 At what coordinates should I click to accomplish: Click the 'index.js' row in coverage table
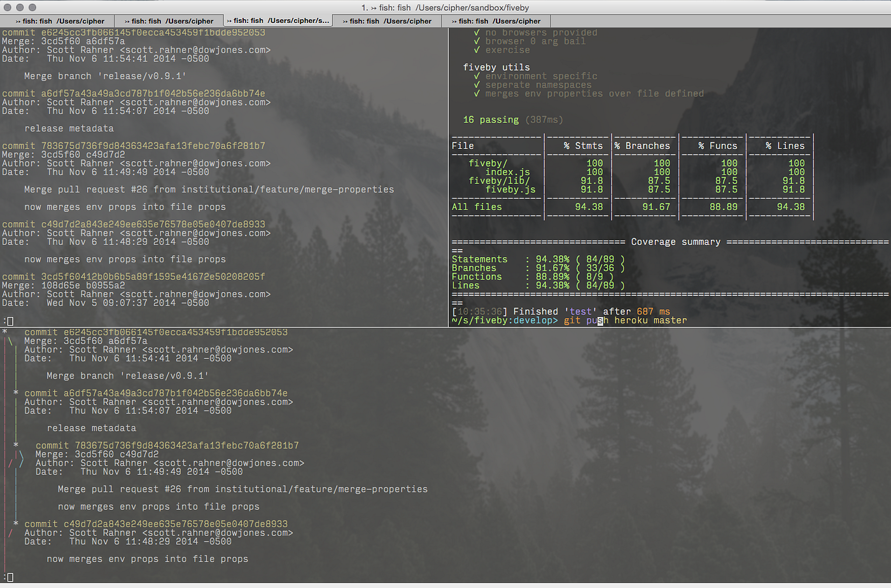point(507,172)
